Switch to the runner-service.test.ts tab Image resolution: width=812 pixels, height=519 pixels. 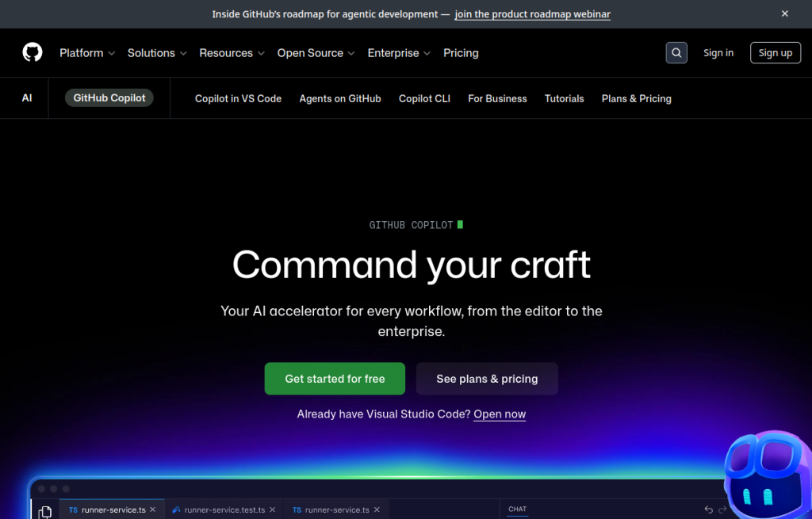pyautogui.click(x=224, y=509)
